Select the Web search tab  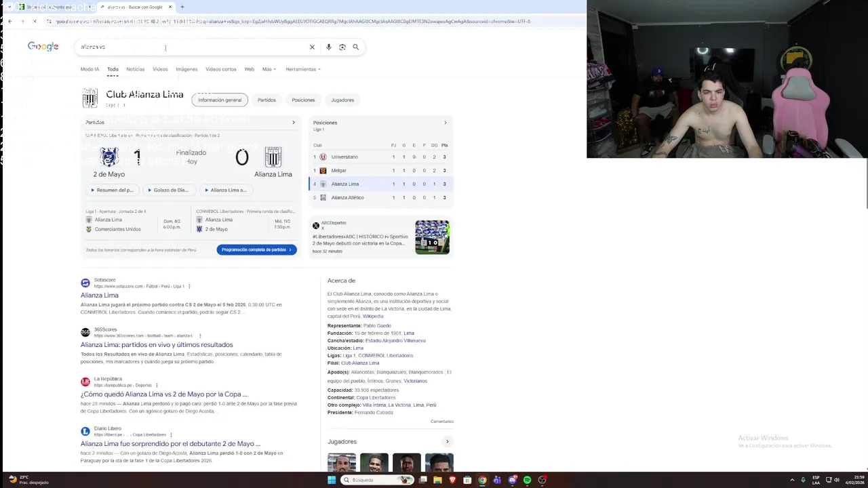tap(249, 69)
